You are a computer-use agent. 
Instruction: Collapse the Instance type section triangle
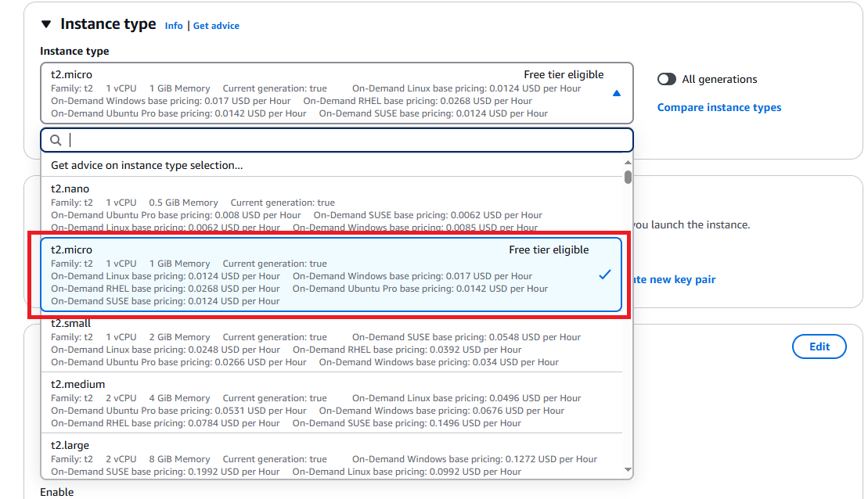pos(46,24)
